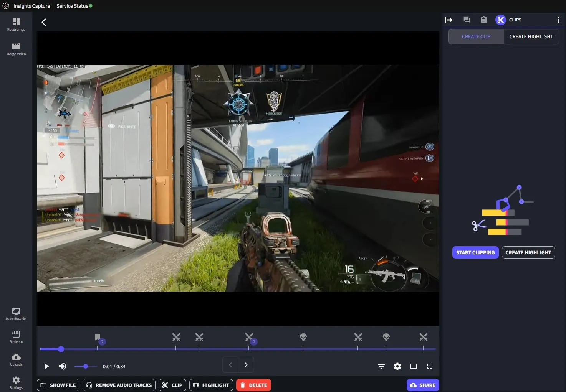Open the Recordings section in sidebar
Screen dimensions: 566x392
coord(16,25)
